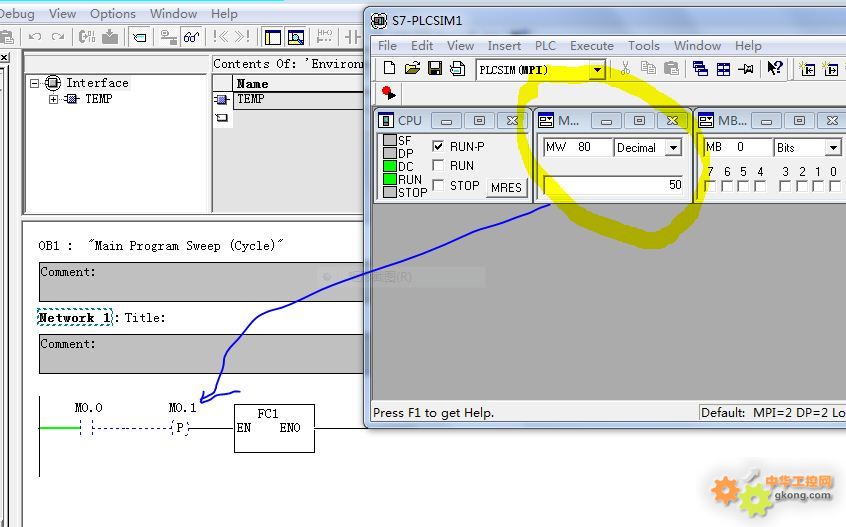
Task: Open the PLCSIM Tools menu
Action: [x=644, y=46]
